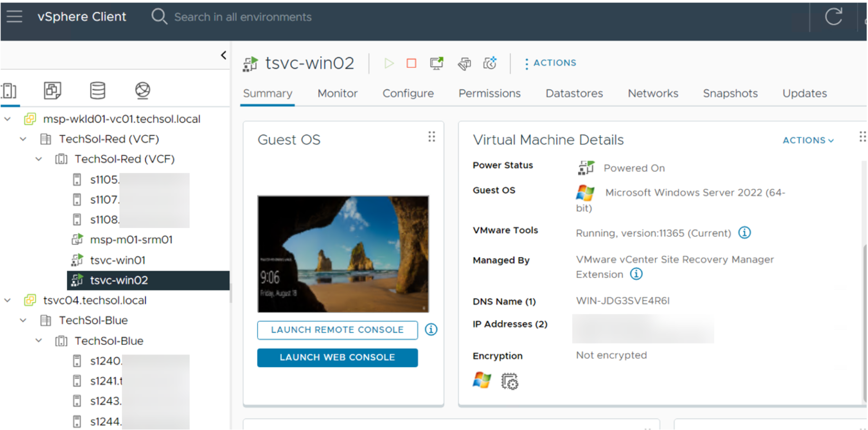This screenshot has height=430, width=868.
Task: Select tsvc-win01 VM in tree
Action: coord(117,261)
